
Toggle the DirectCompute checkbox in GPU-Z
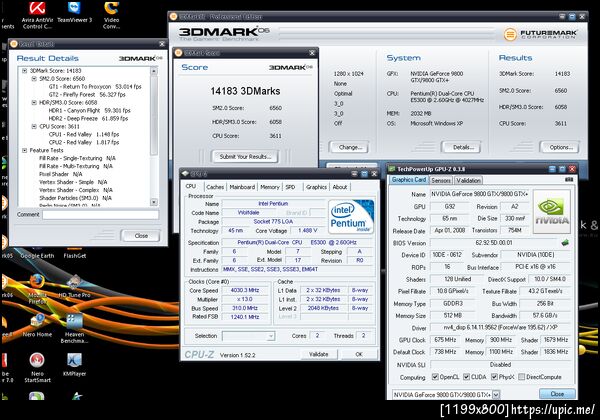[521, 377]
